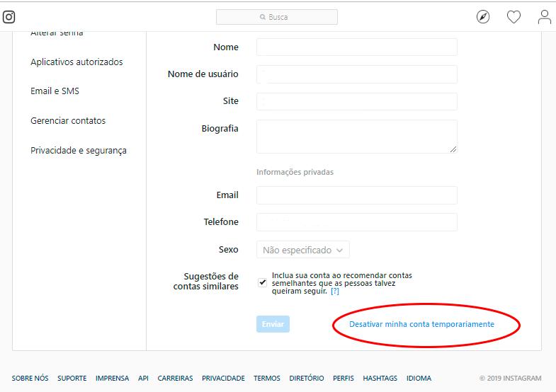Screen dimensions: 556x392
Task: Expand the Sexo dropdown
Action: [302, 250]
